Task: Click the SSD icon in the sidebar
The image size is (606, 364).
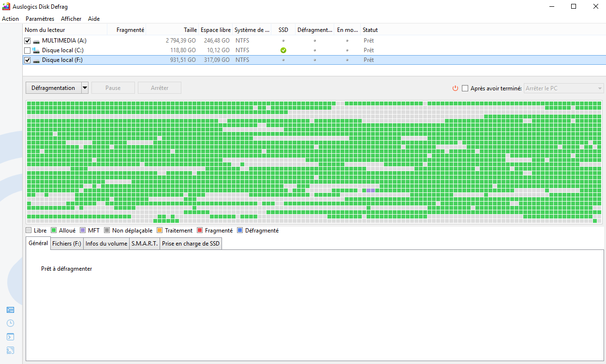Action: 10,350
